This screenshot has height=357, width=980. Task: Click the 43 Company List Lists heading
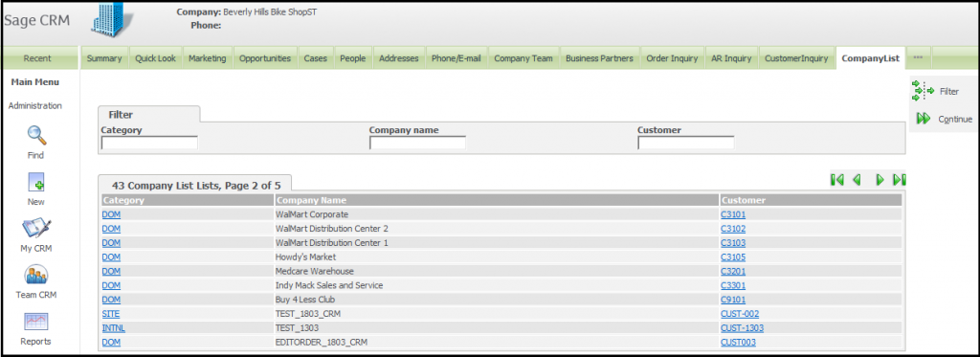tap(196, 185)
